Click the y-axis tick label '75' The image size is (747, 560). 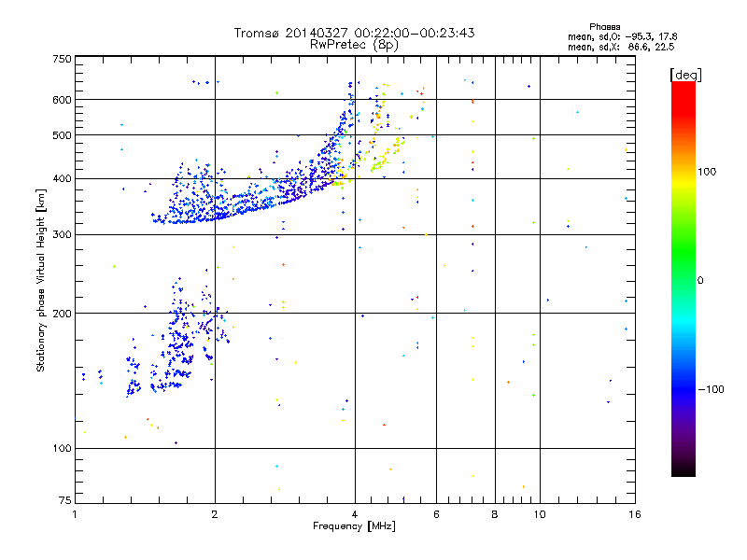coord(65,500)
